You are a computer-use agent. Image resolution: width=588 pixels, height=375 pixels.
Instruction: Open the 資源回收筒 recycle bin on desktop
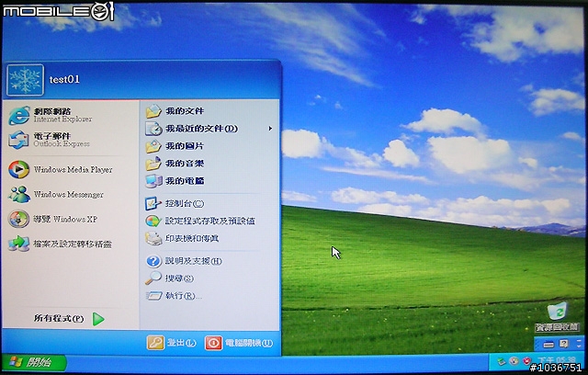(x=557, y=317)
